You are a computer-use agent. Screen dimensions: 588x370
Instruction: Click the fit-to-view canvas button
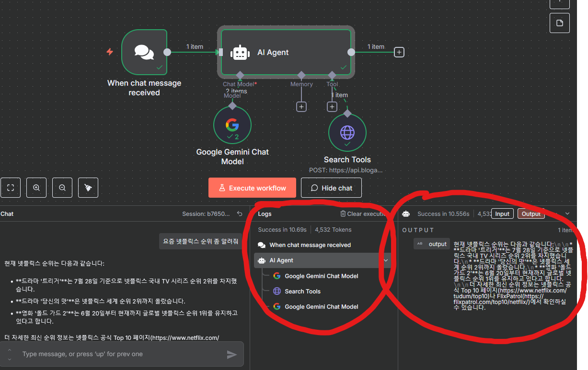tap(11, 188)
